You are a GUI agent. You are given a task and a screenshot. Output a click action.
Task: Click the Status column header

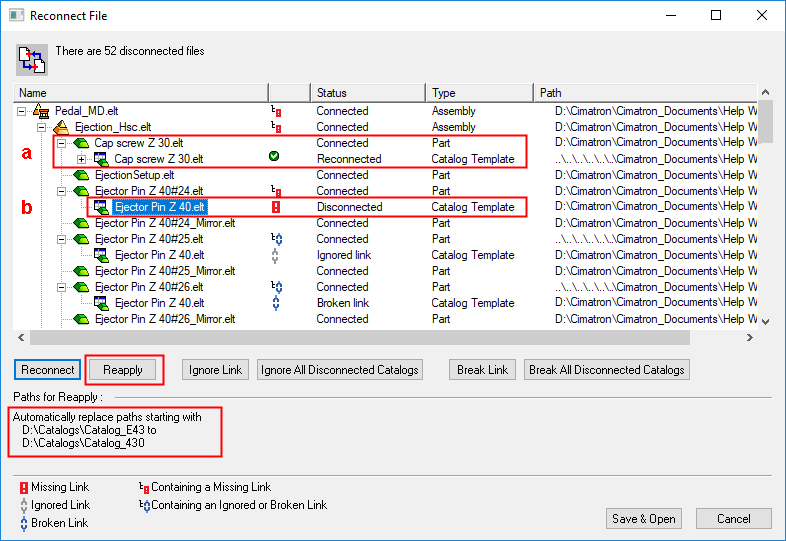(368, 93)
